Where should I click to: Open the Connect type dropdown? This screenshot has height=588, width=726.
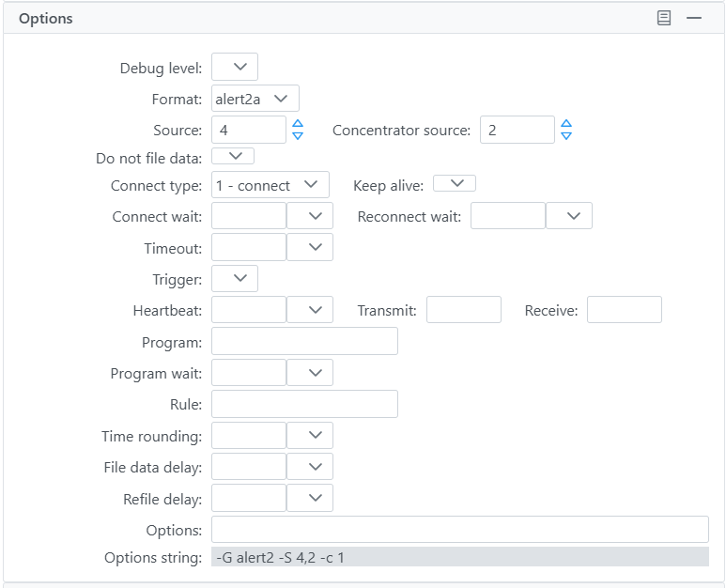click(x=270, y=185)
